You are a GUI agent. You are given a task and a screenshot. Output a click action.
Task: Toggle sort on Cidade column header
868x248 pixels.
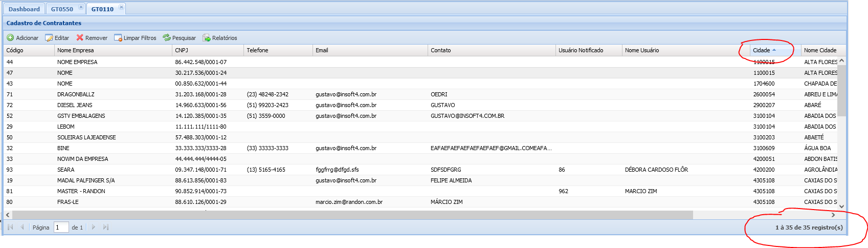coord(775,50)
